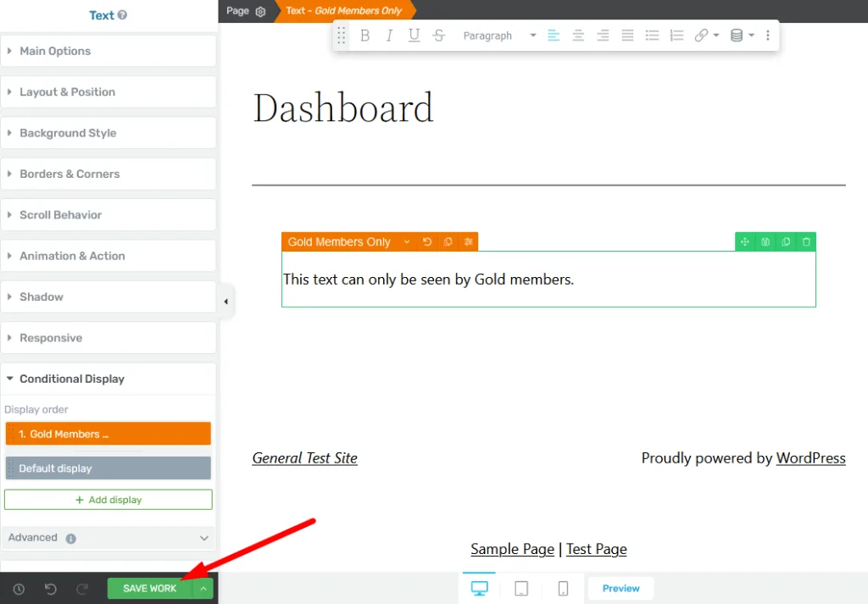This screenshot has width=868, height=604.
Task: Click the Text - Gold Members Only breadcrumb
Action: [x=344, y=11]
